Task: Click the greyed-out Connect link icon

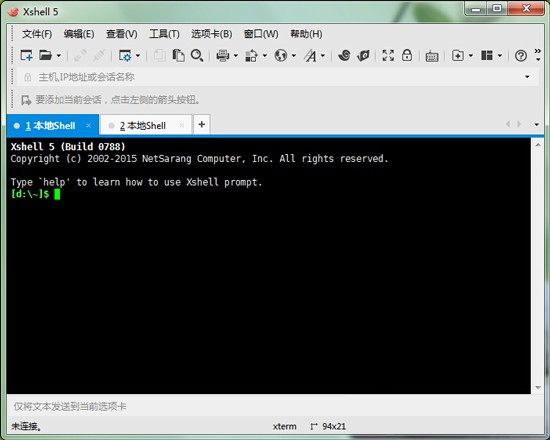Action: pos(80,55)
